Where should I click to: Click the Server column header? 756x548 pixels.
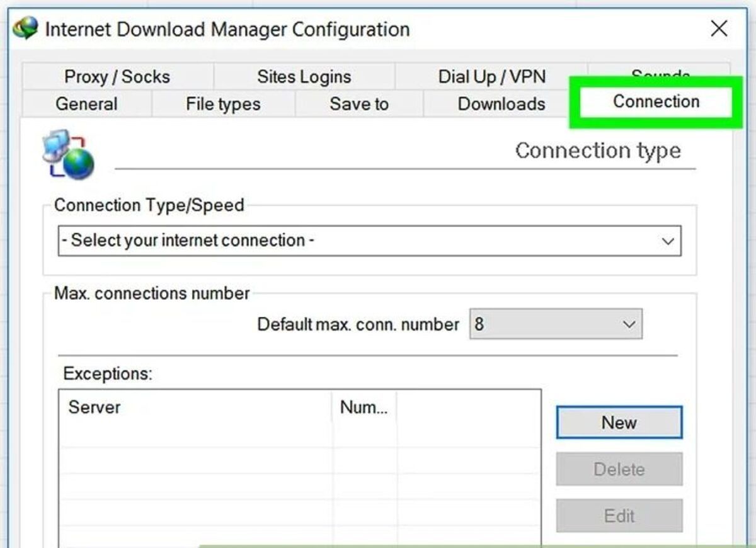click(x=195, y=407)
